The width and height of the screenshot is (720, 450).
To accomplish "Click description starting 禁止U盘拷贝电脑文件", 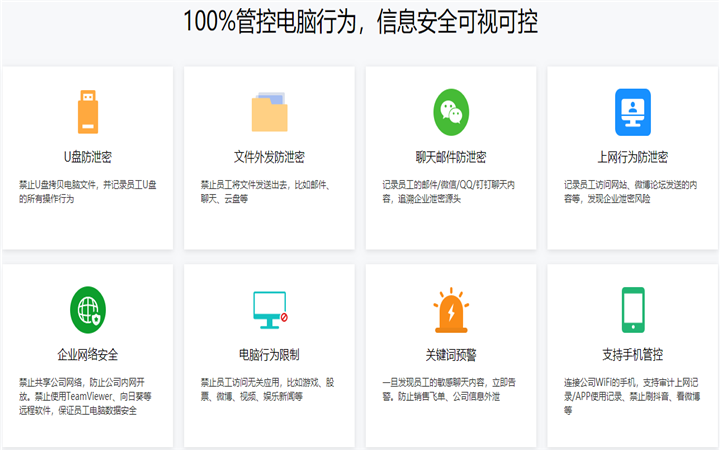I will coord(88,191).
